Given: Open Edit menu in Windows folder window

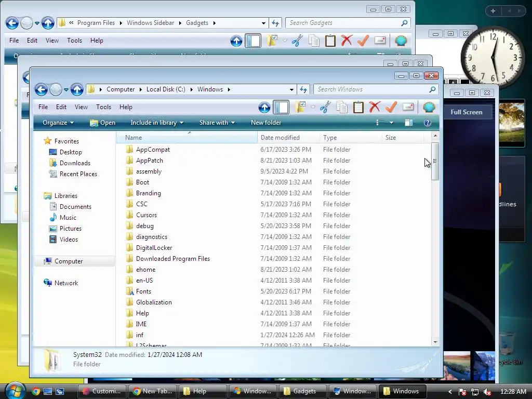Looking at the screenshot, I should 61,107.
